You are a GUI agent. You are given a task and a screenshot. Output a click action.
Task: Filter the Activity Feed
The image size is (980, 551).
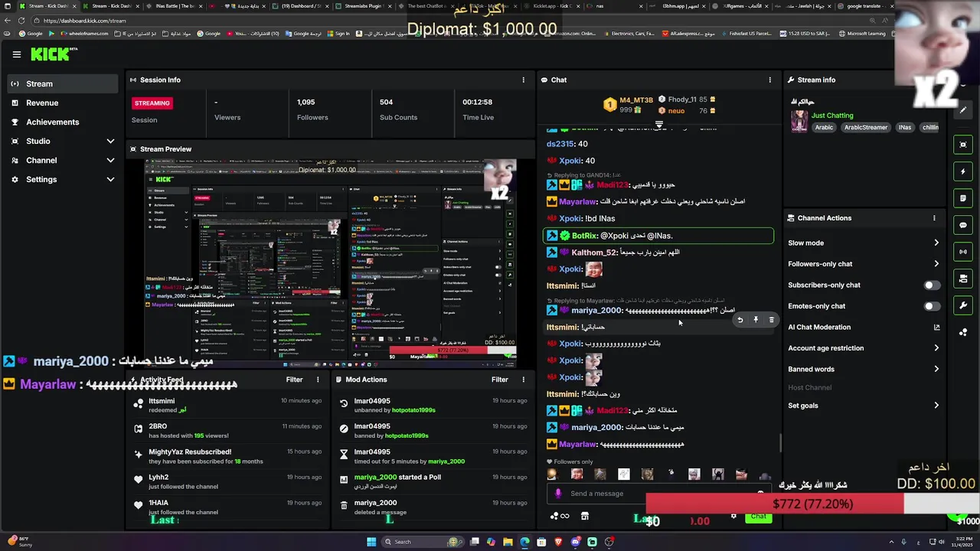tap(294, 380)
